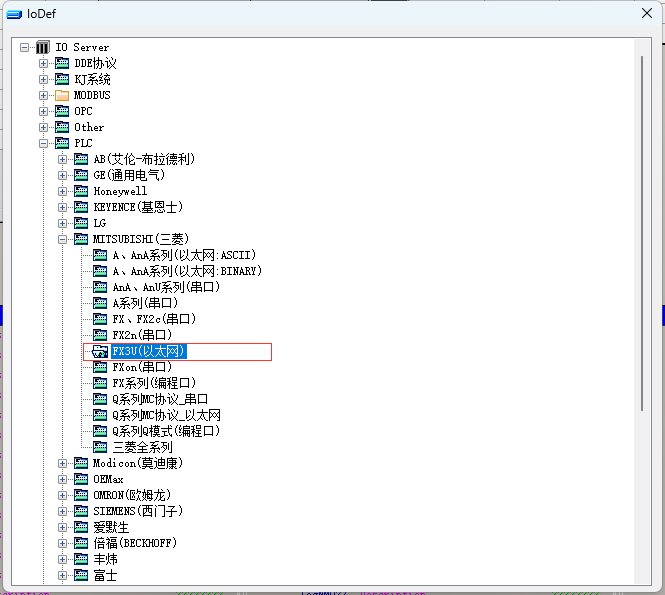Click icon beside A、AnA系列(以太网:BINARY)
665x595 pixels.
tap(100, 271)
